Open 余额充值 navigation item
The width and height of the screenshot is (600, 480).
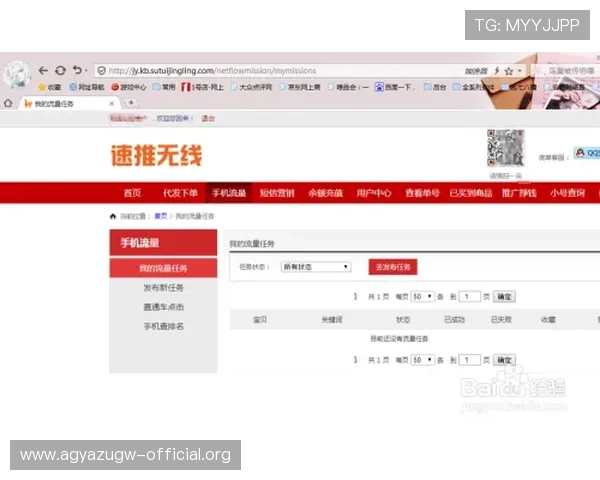point(325,193)
